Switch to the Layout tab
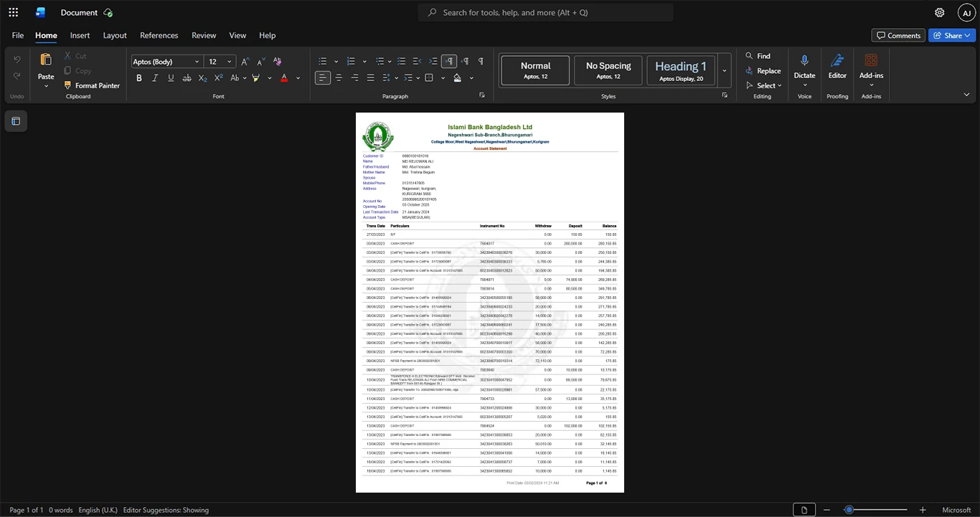This screenshot has width=980, height=517. (115, 35)
